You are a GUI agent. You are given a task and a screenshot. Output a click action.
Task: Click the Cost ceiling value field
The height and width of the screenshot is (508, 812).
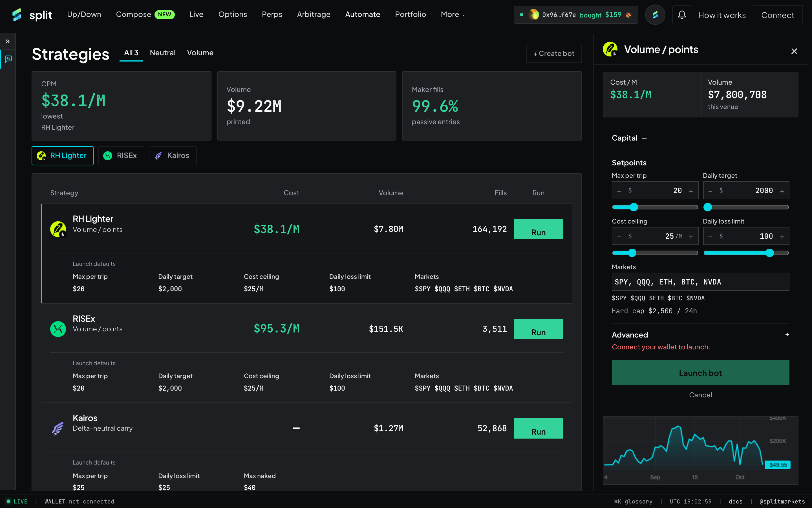(x=655, y=236)
